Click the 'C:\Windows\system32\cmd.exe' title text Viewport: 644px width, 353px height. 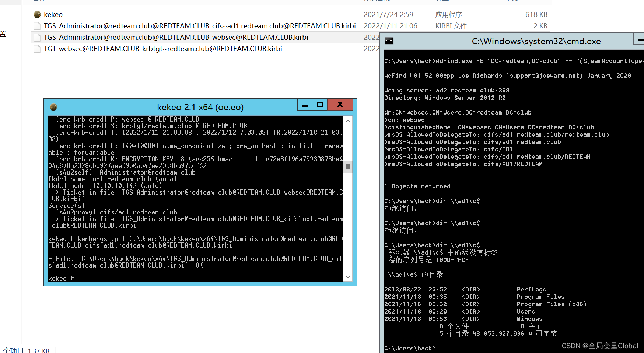coord(536,41)
